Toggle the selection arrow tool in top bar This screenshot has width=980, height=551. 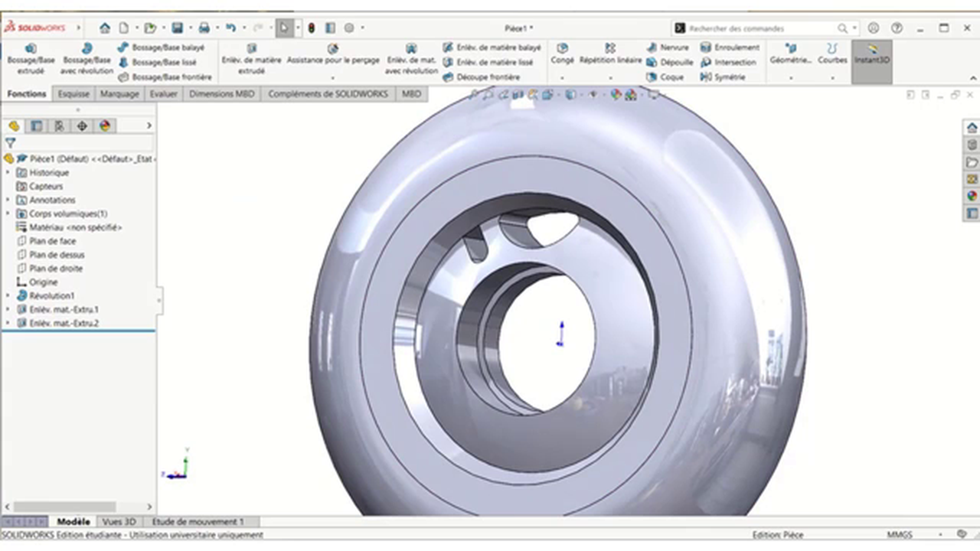click(284, 28)
